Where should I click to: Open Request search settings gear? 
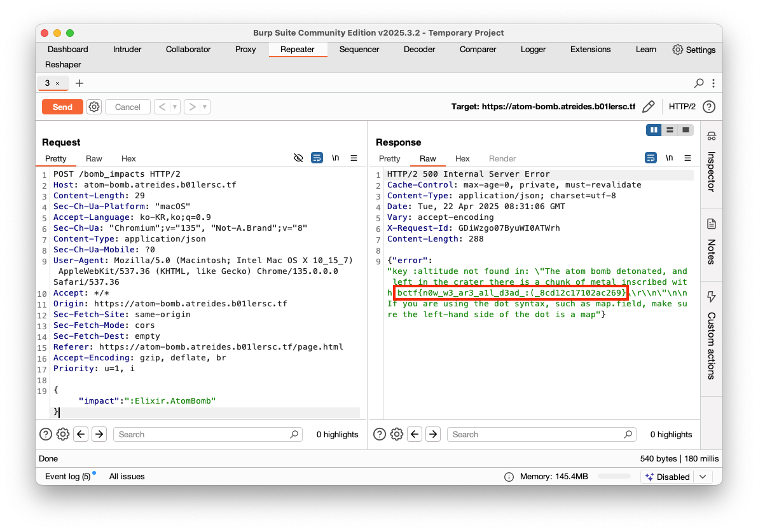63,434
